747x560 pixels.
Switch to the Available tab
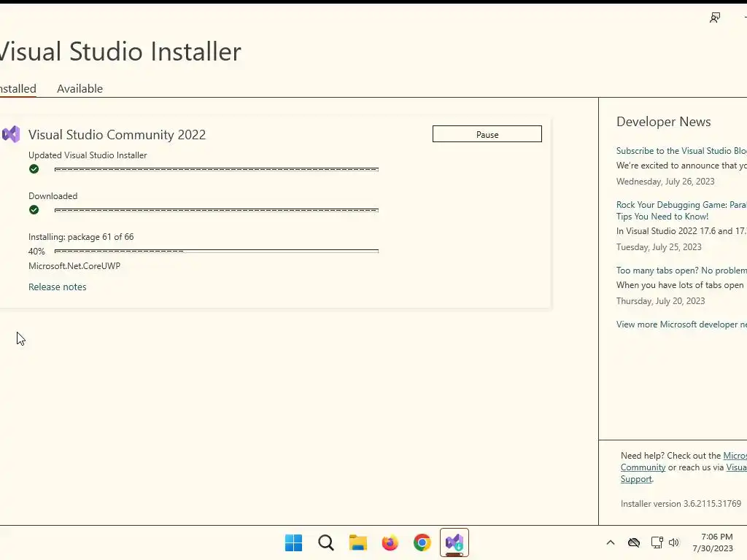(80, 88)
